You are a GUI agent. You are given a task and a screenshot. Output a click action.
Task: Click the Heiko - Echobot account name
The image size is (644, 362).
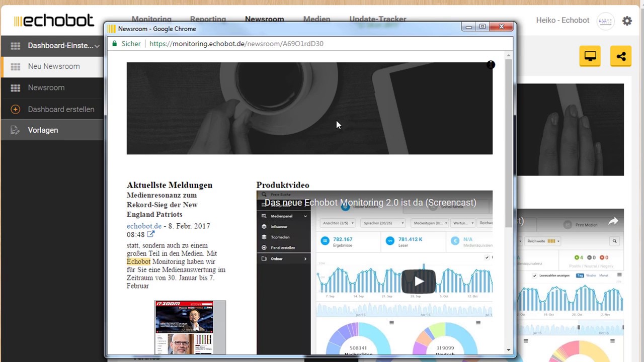click(x=562, y=21)
